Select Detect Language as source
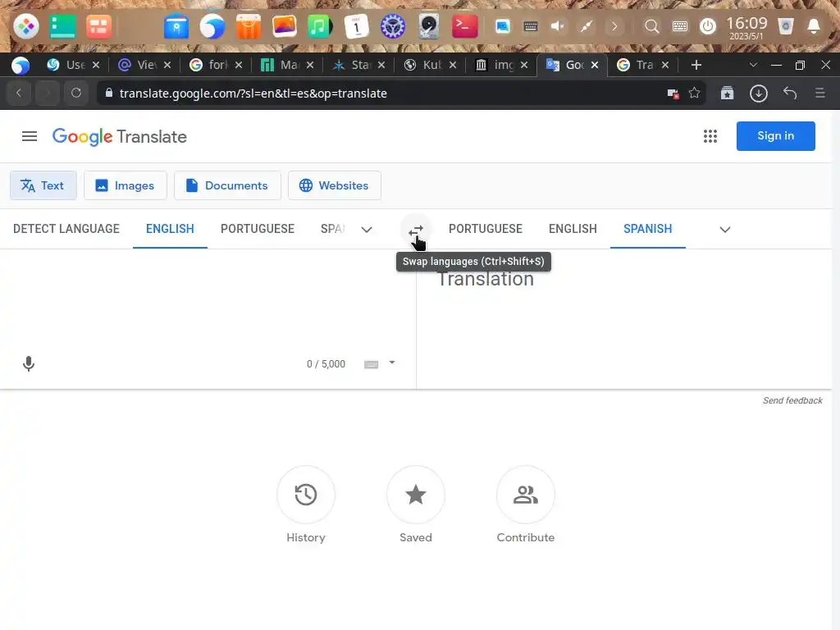 point(66,229)
